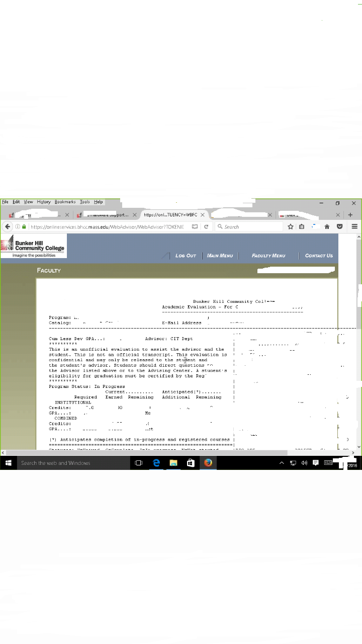Open the File menu
The height and width of the screenshot is (644, 362).
(x=5, y=202)
